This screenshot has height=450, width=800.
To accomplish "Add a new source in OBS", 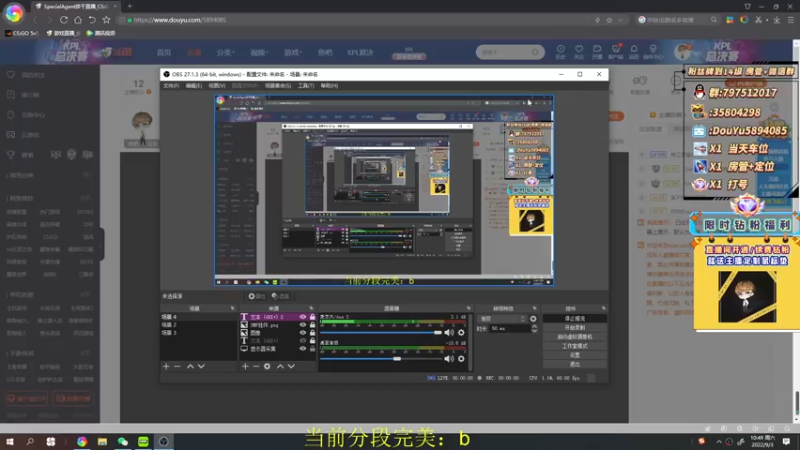I will click(x=245, y=366).
